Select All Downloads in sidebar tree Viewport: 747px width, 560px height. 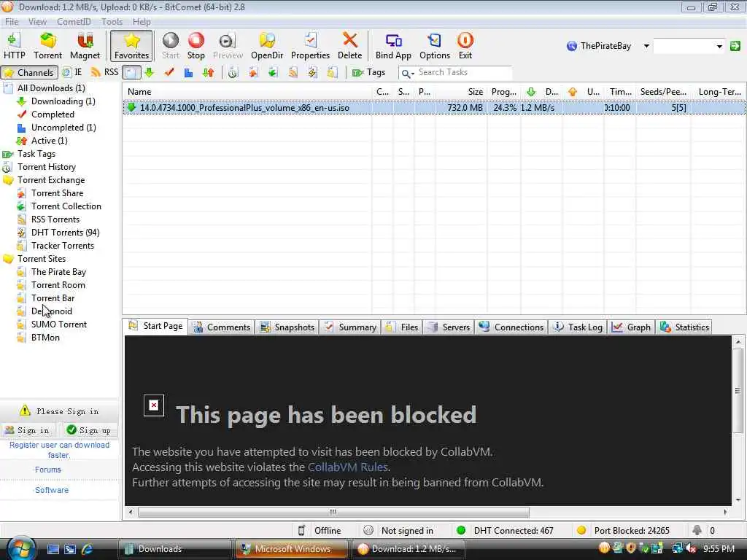pos(51,88)
